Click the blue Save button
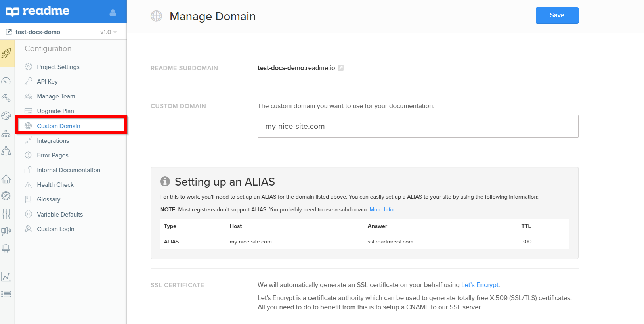Viewport: 644px width, 324px height. click(557, 15)
